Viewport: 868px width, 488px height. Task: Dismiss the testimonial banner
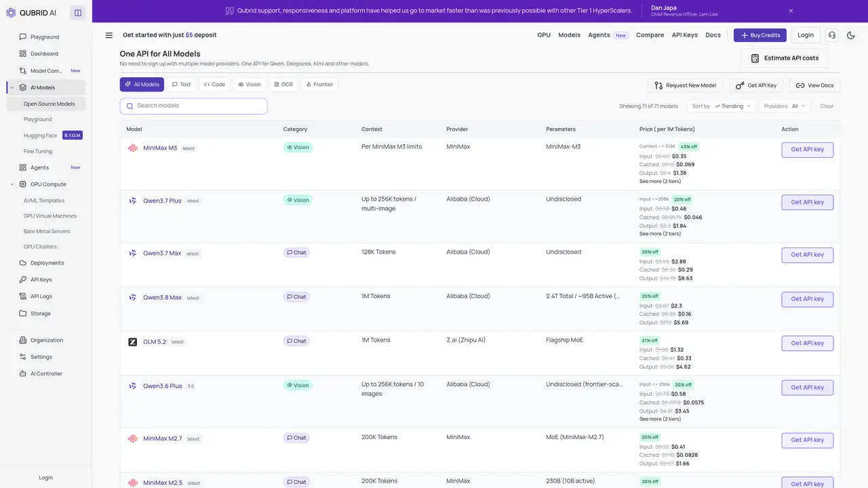click(x=791, y=11)
